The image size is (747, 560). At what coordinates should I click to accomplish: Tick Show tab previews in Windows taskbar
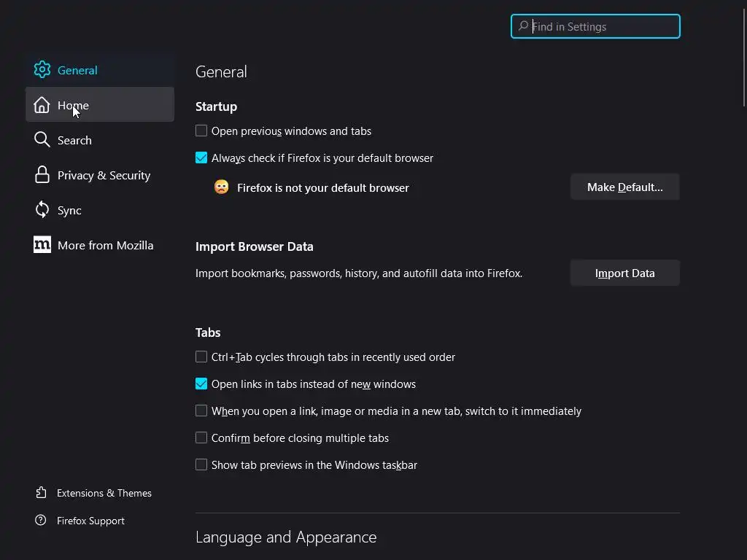click(x=201, y=465)
